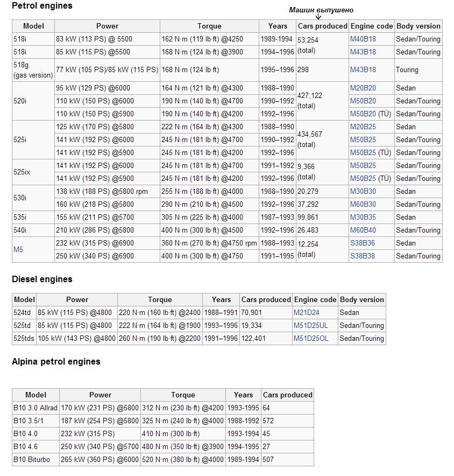The width and height of the screenshot is (454, 476).
Task: Click the '540i' model cell
Action: click(33, 230)
